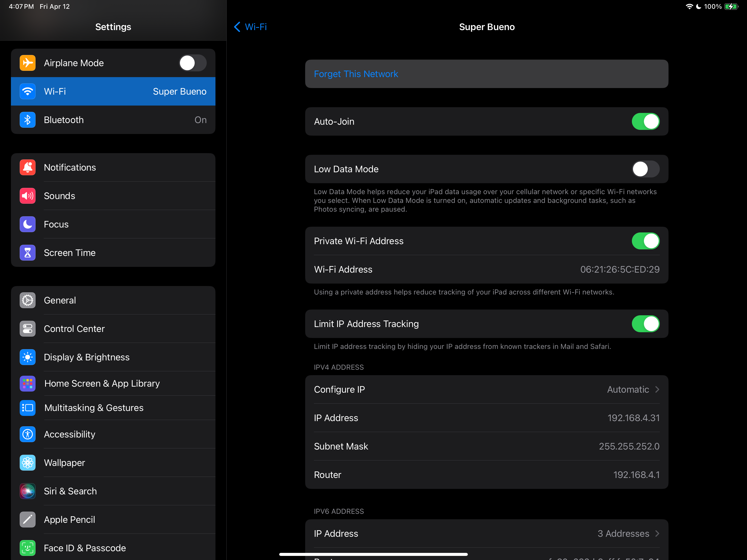
Task: Tap the Wallpaper flower icon
Action: coord(27,462)
